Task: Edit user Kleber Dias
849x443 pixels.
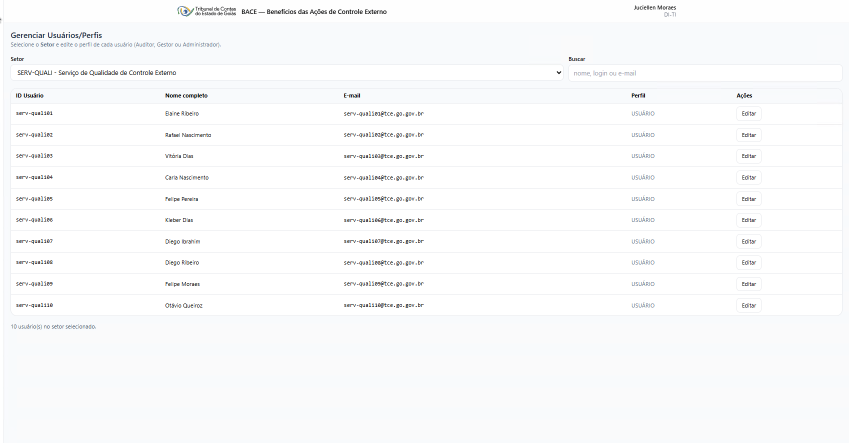Action: (748, 220)
